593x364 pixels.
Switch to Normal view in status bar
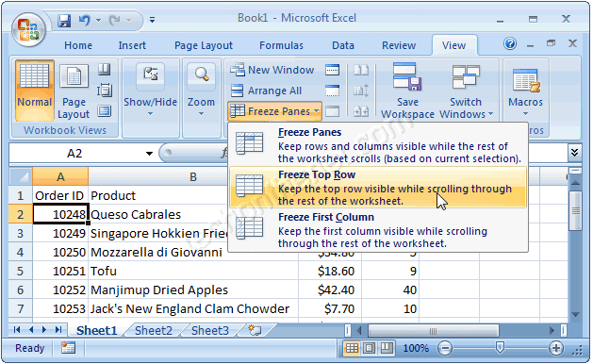click(352, 348)
